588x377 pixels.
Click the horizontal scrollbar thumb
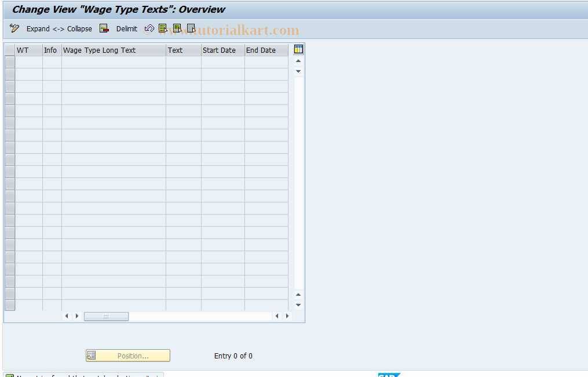coord(106,317)
